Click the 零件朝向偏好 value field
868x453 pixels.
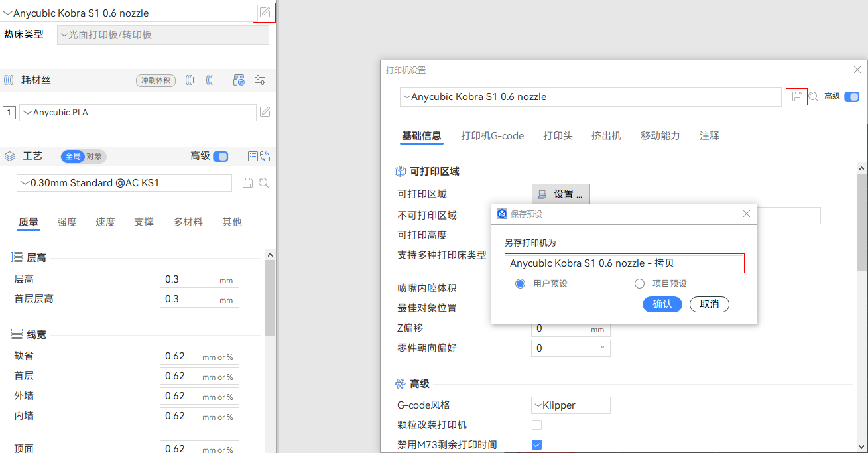[571, 348]
